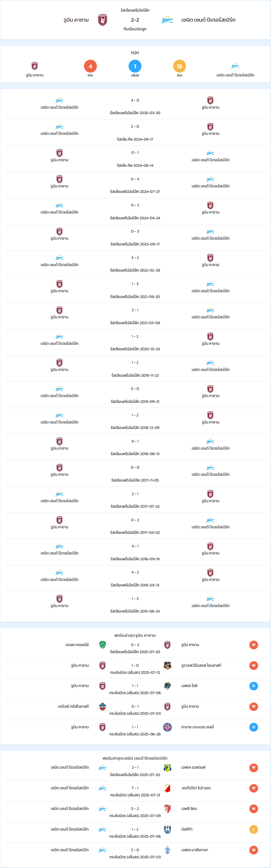Select the FK Rostov yellow-blue crest
Screen dimensions: 271x868
[x=167, y=768]
